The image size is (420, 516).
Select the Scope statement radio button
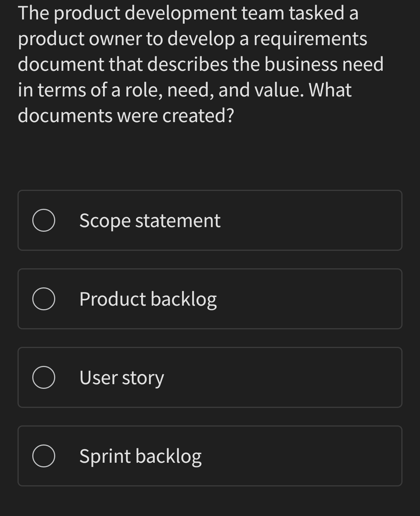pyautogui.click(x=44, y=220)
